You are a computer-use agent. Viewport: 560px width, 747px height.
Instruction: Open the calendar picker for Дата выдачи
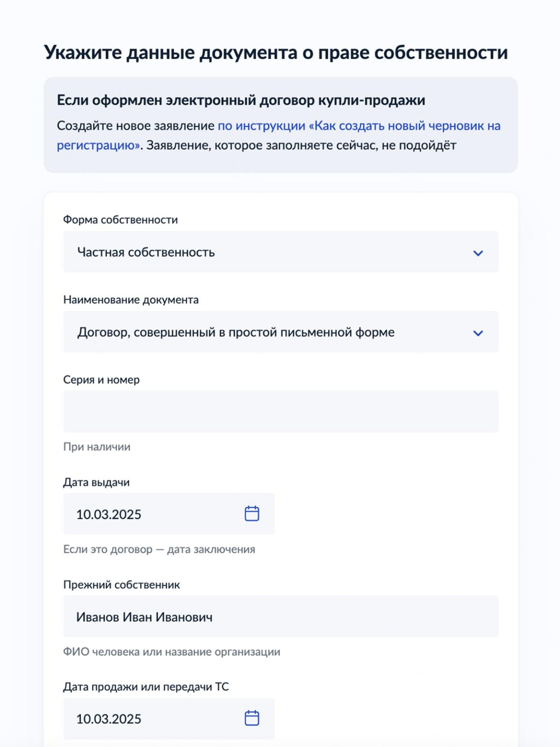(x=252, y=514)
